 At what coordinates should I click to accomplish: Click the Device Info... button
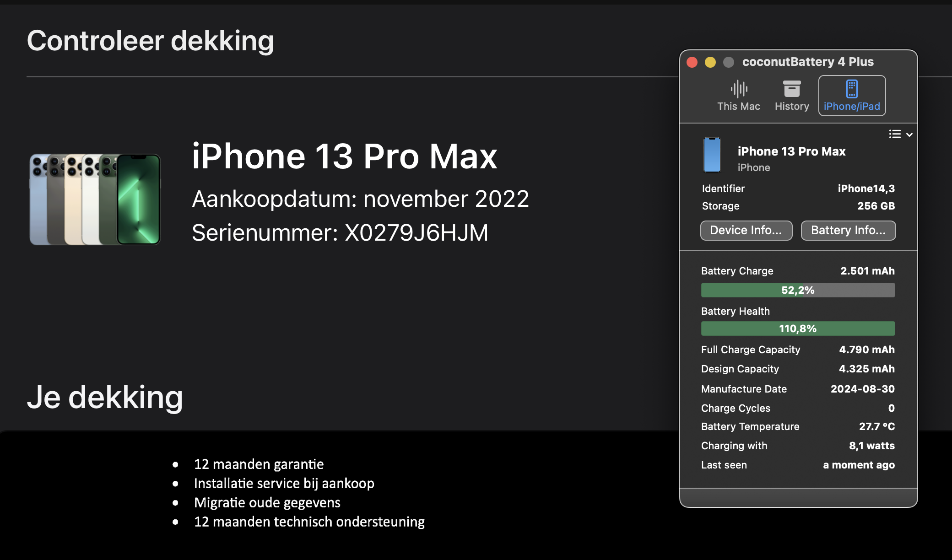pos(746,230)
